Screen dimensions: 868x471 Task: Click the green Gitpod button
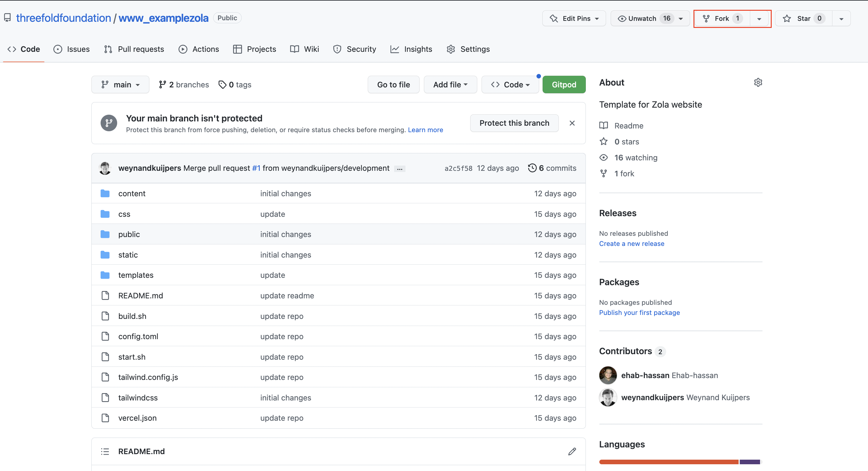[564, 85]
